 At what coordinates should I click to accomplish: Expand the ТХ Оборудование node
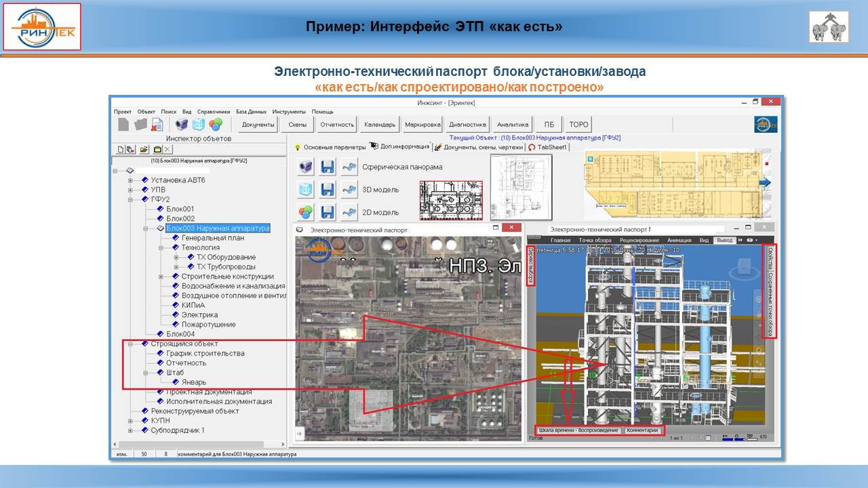[x=176, y=258]
